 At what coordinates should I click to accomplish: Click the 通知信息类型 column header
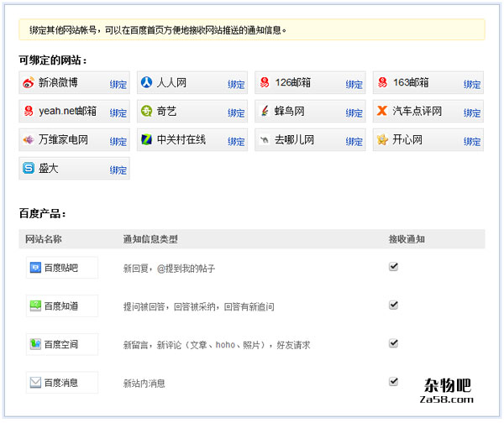click(x=150, y=239)
